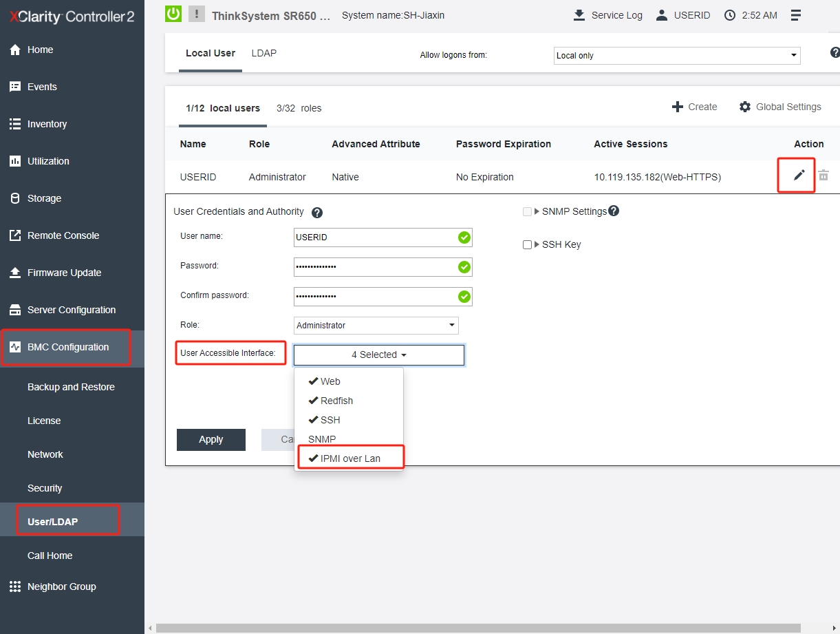Click the User name input field
This screenshot has height=634, width=840.
pos(375,237)
